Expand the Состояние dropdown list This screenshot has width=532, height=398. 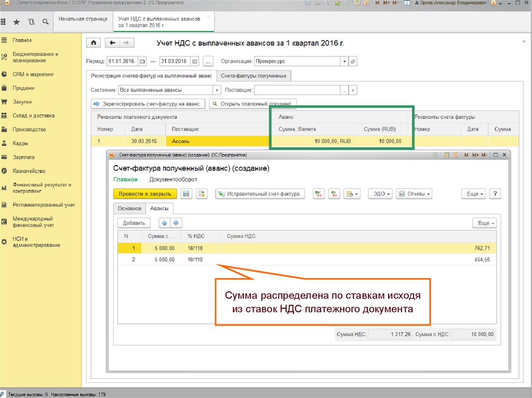[217, 90]
